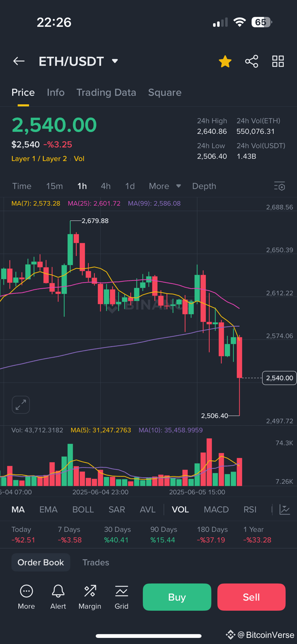Tap the red Sell button
297x644 pixels.
[251, 597]
